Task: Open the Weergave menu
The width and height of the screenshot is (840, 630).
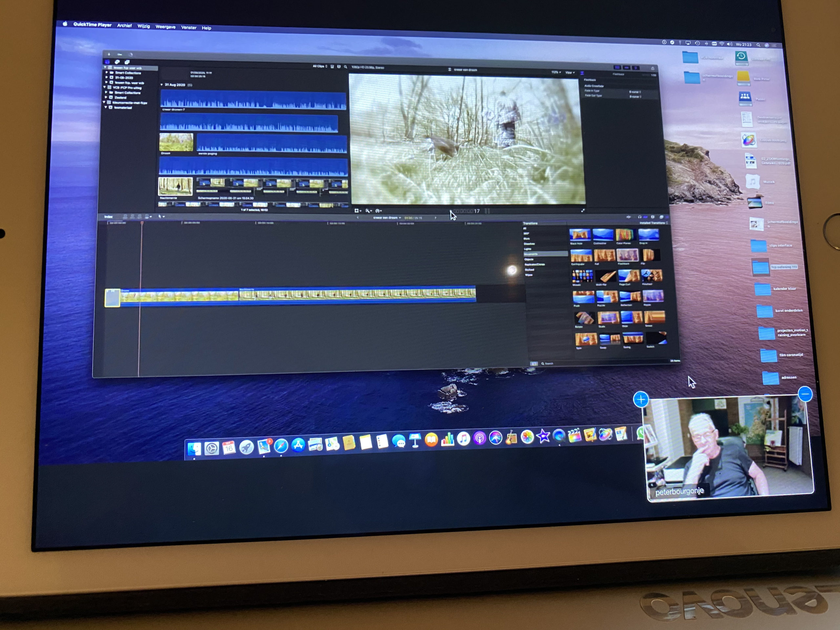Action: [x=165, y=27]
